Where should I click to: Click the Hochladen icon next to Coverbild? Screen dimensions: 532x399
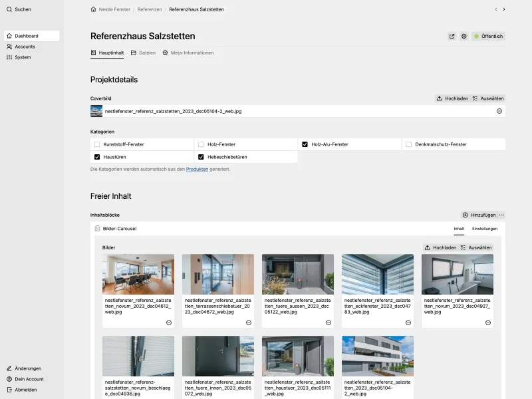440,98
